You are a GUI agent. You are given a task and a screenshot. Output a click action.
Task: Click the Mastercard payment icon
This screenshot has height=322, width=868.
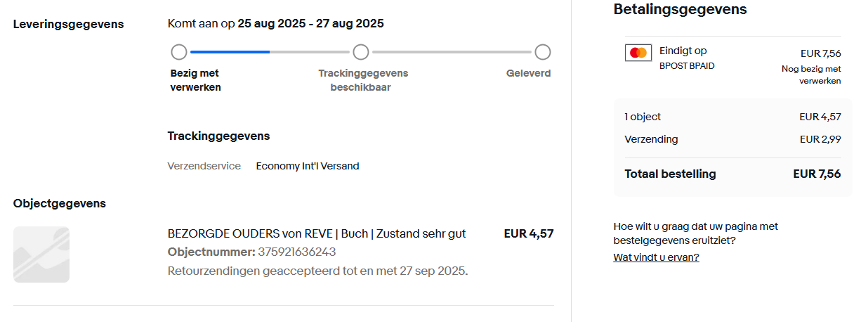638,53
